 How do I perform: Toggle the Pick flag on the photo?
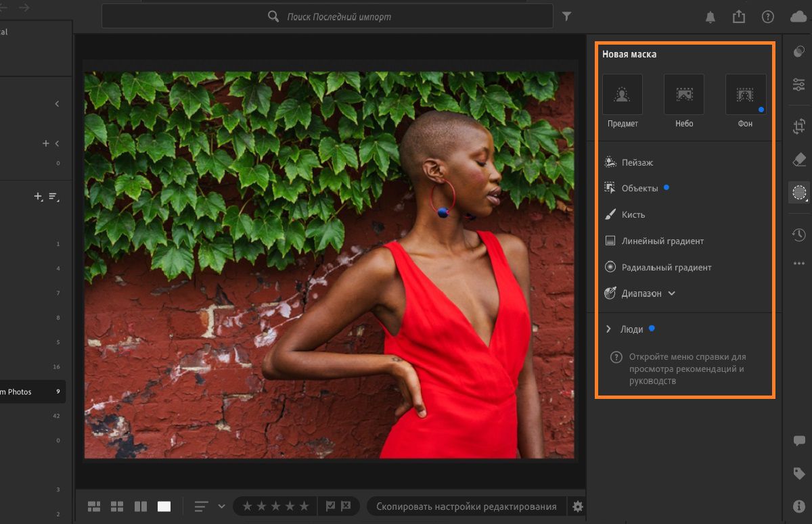(332, 505)
